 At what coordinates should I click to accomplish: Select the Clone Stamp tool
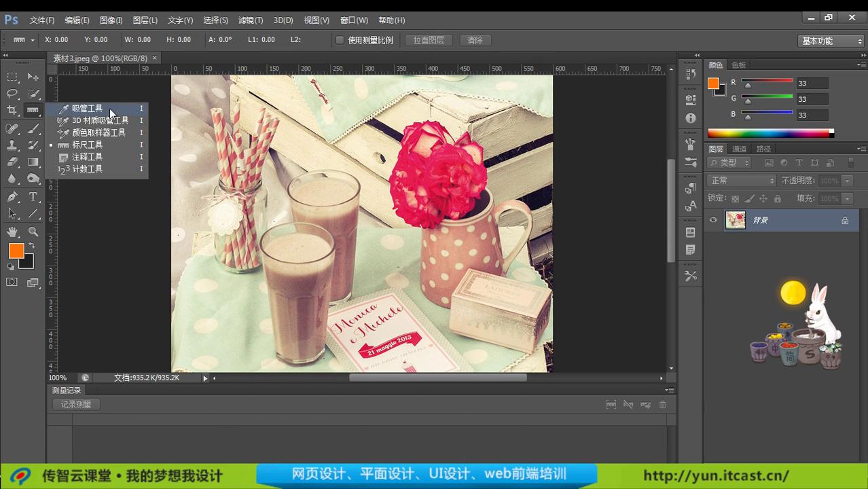(x=11, y=145)
